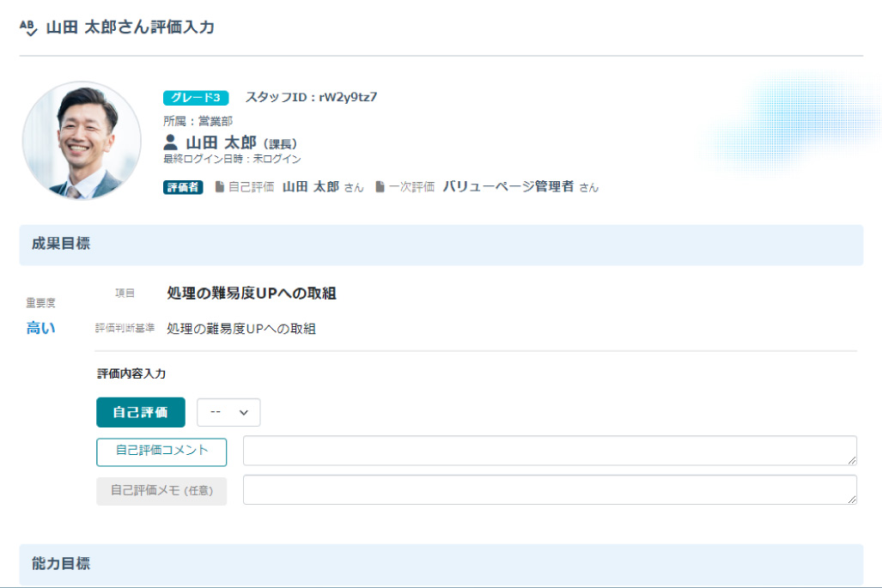Click the 成果目標 section header

441,245
